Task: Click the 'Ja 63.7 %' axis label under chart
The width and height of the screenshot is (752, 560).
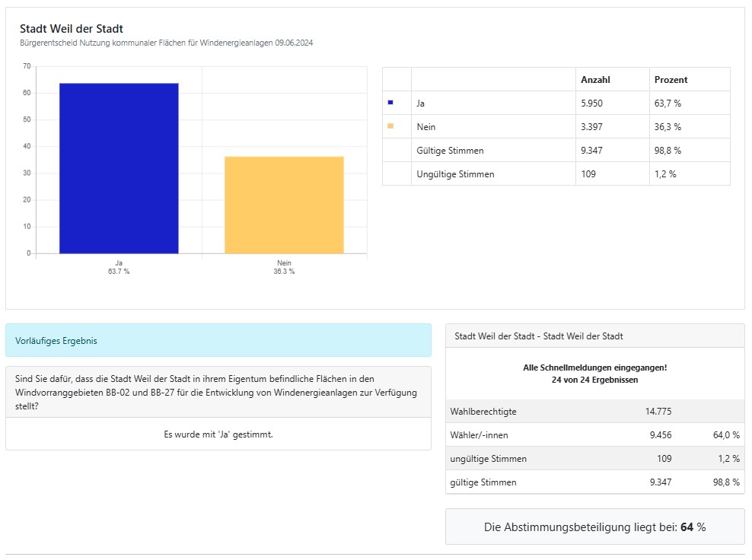Action: click(119, 267)
